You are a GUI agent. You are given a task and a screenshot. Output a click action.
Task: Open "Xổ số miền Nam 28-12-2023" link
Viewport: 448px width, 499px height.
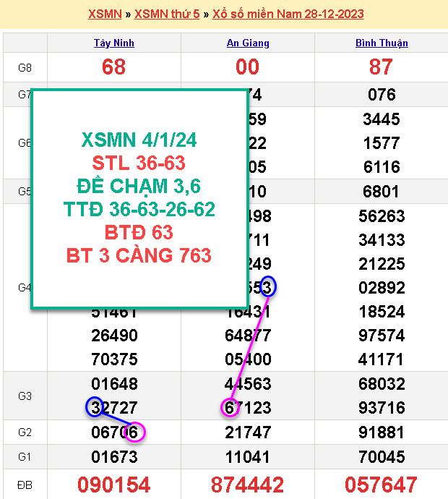[288, 14]
